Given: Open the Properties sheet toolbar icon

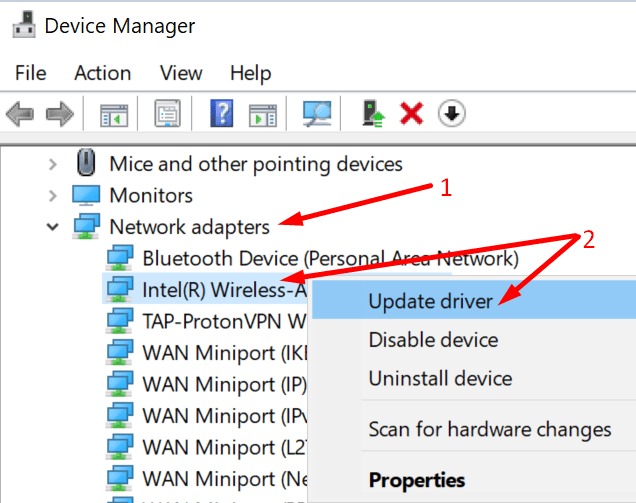Looking at the screenshot, I should (x=168, y=113).
